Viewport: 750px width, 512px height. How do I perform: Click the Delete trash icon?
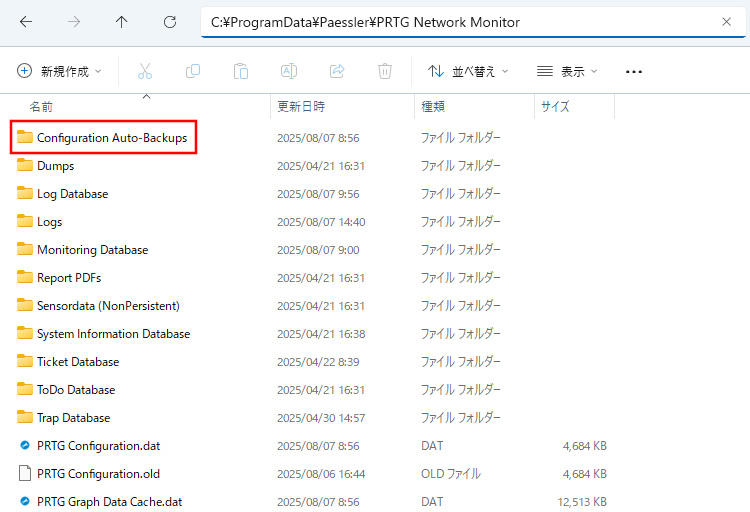click(385, 71)
